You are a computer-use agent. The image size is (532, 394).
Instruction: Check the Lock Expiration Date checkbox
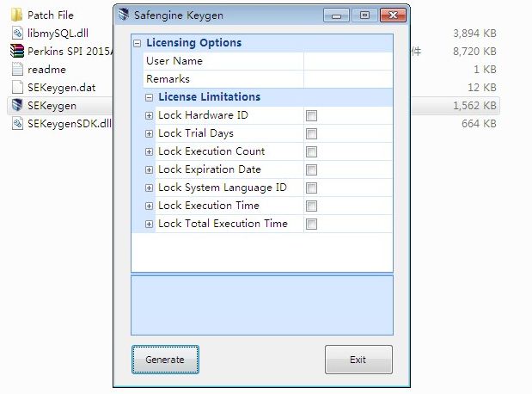coord(311,170)
